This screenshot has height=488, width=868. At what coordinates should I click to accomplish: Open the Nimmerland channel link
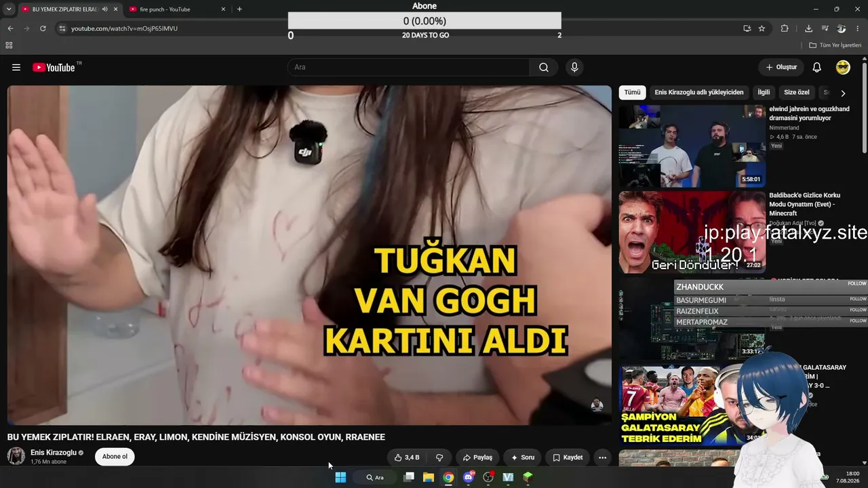click(x=784, y=127)
